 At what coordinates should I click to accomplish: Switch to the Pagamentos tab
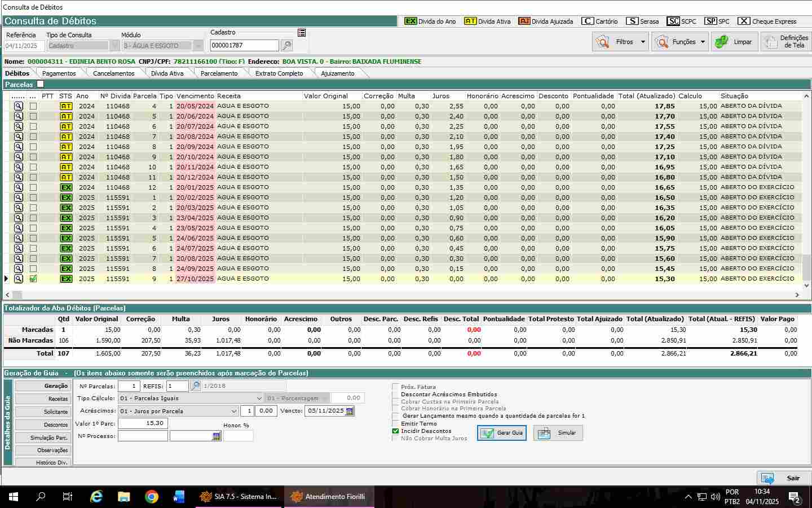[59, 73]
